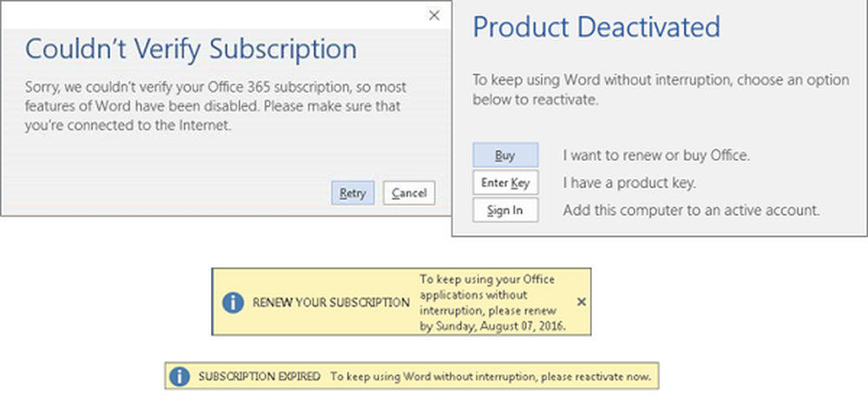
Task: Click the Retry button
Action: [352, 194]
